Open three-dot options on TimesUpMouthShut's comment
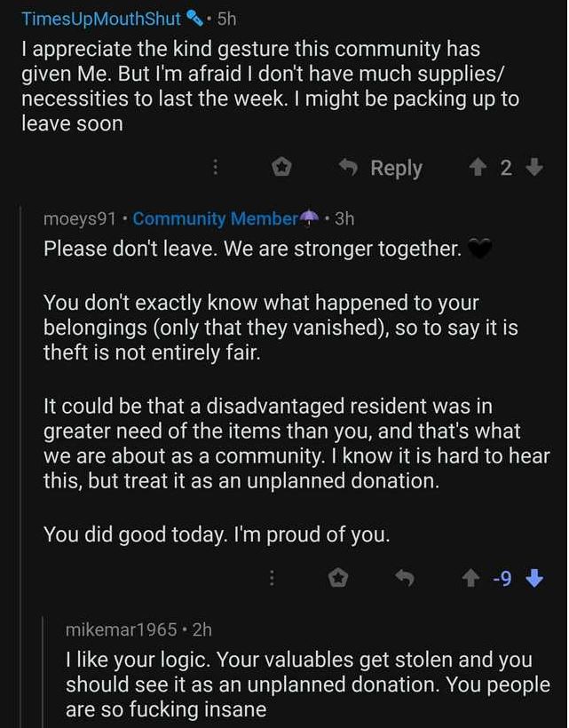Screen dimensions: 569x728 coord(215,167)
